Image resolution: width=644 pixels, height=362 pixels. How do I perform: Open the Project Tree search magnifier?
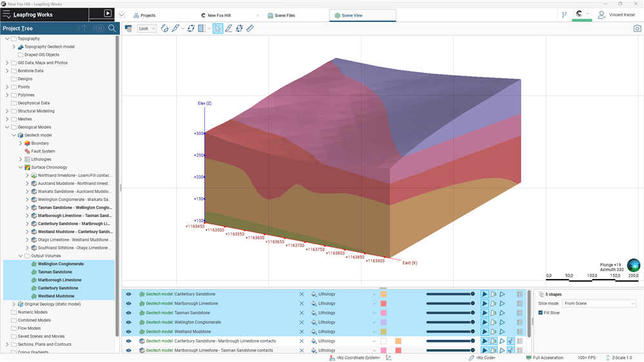coord(112,28)
